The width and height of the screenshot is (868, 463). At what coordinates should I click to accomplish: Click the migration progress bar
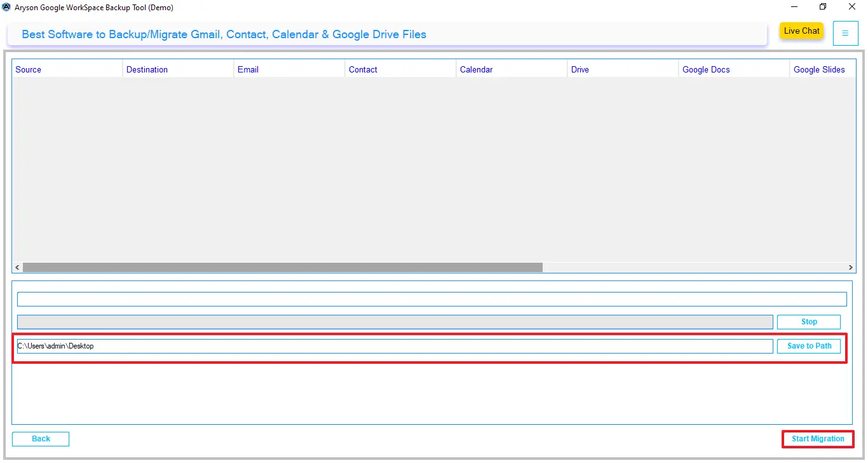tap(395, 322)
